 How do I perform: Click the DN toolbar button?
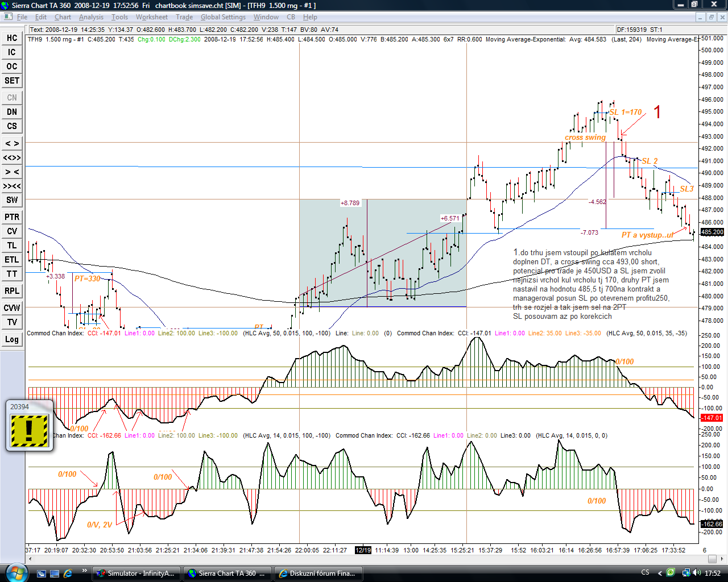tap(12, 112)
